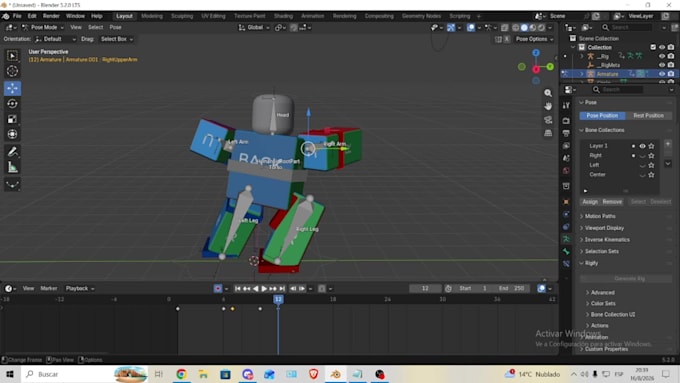Activate the Move tool
This screenshot has width=680, height=383.
coord(12,88)
